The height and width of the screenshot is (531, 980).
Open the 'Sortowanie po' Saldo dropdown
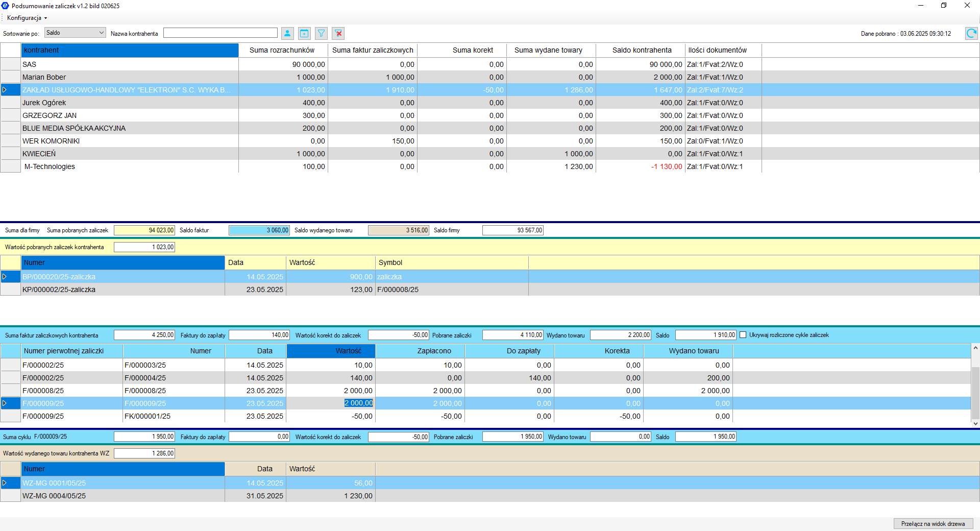pos(75,33)
